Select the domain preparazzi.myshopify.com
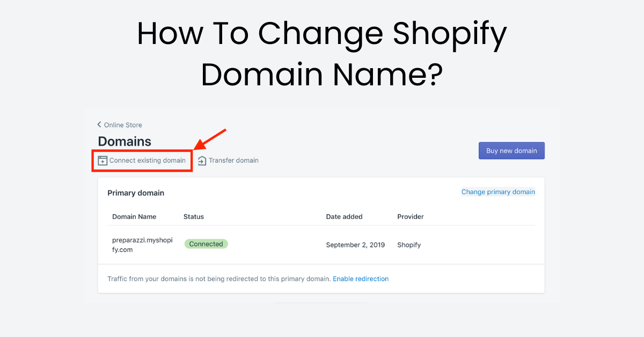The height and width of the screenshot is (337, 644). (x=142, y=245)
